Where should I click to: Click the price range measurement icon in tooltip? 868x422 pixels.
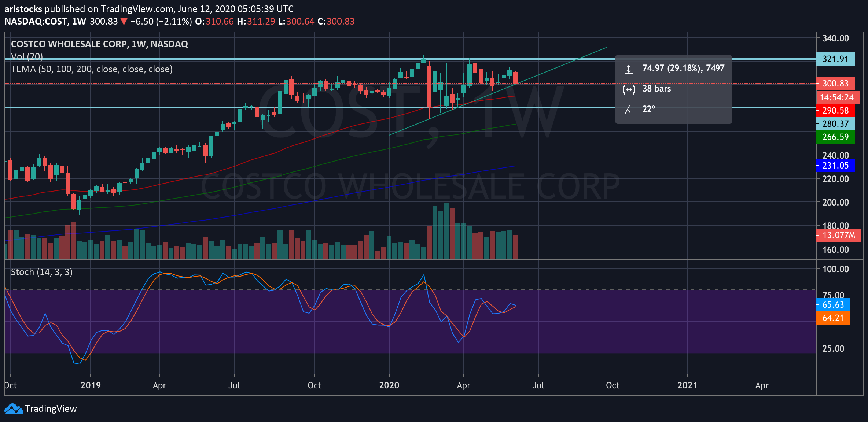[x=629, y=69]
